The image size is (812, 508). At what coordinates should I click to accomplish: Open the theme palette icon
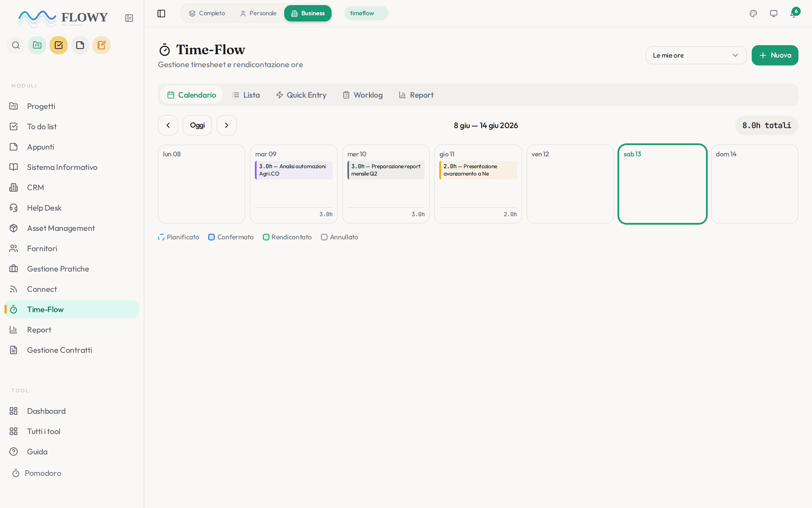click(753, 14)
